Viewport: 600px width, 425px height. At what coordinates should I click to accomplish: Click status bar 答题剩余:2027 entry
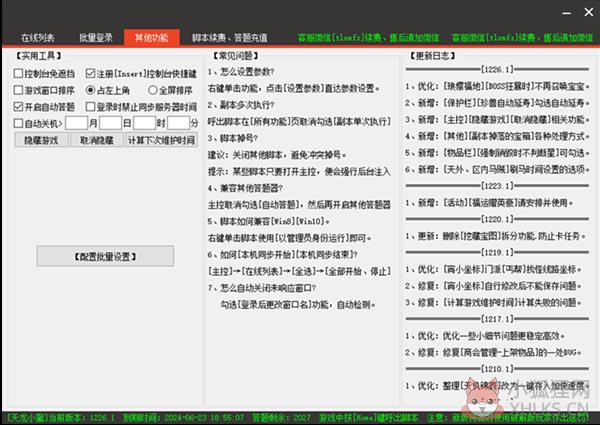[282, 417]
